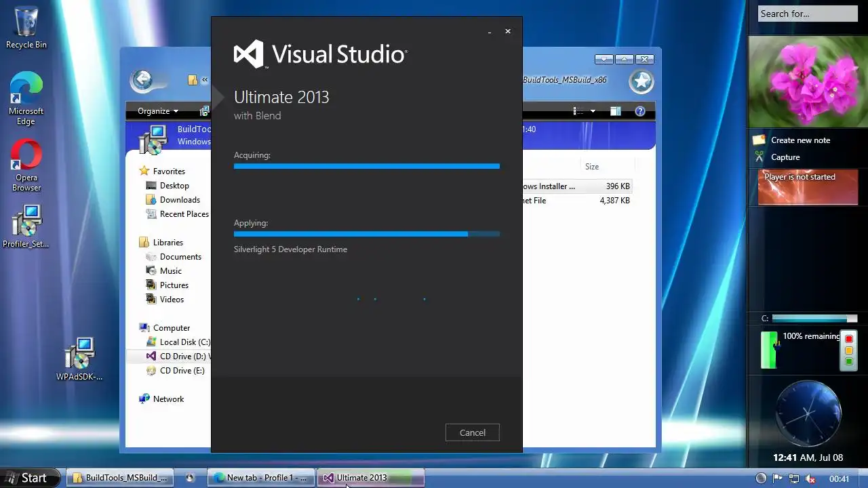Select the Opera Browser desktop icon
Image resolution: width=868 pixels, height=488 pixels.
click(x=26, y=165)
